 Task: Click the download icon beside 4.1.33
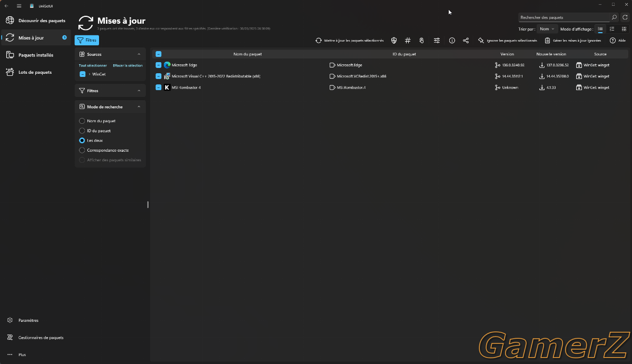(x=542, y=87)
